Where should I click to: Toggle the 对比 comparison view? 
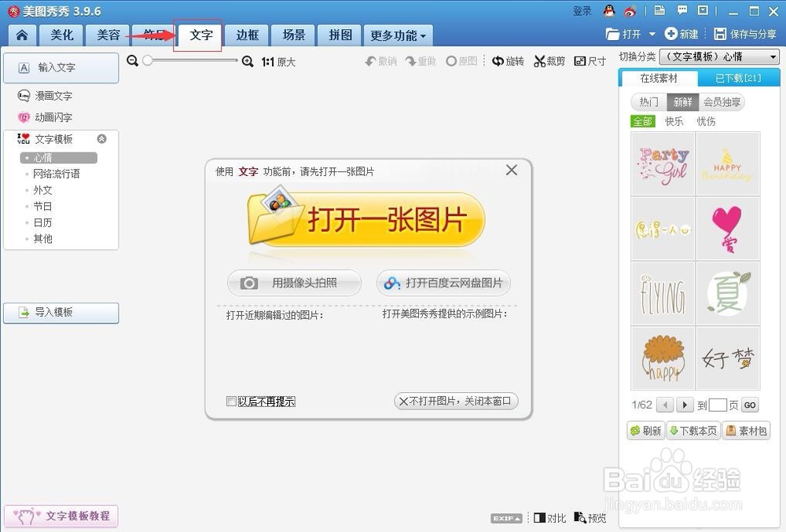(x=549, y=518)
